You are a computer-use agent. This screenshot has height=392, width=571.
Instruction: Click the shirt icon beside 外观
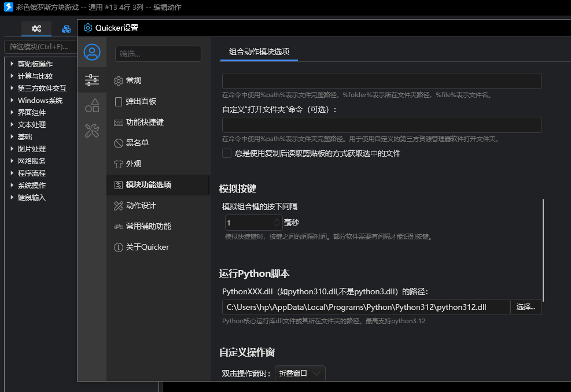coord(119,164)
